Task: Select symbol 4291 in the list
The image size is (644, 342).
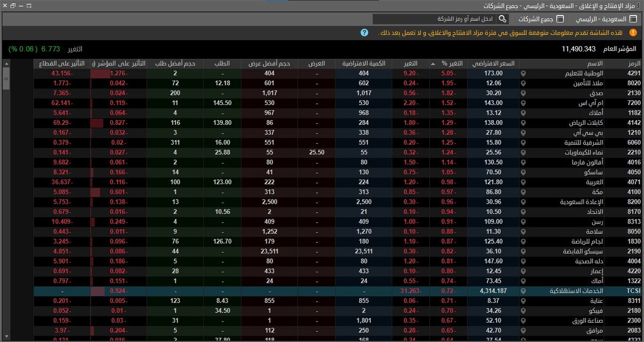Action: click(x=634, y=73)
